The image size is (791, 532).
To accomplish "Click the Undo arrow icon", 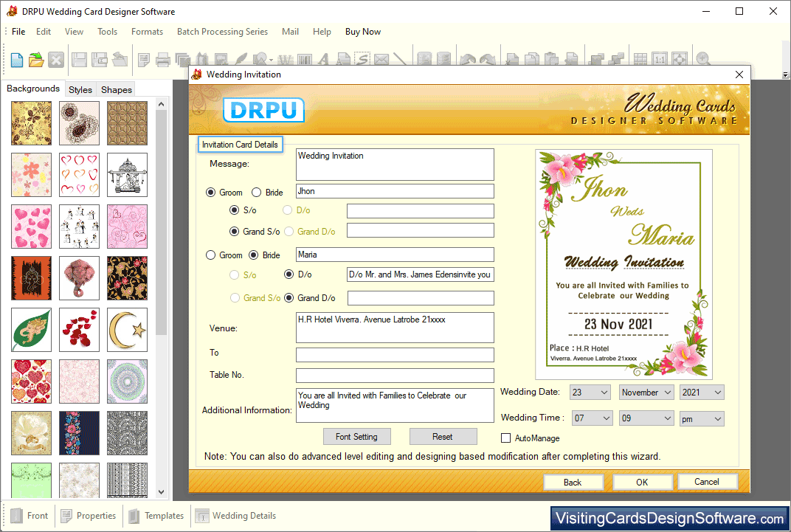I will point(468,60).
